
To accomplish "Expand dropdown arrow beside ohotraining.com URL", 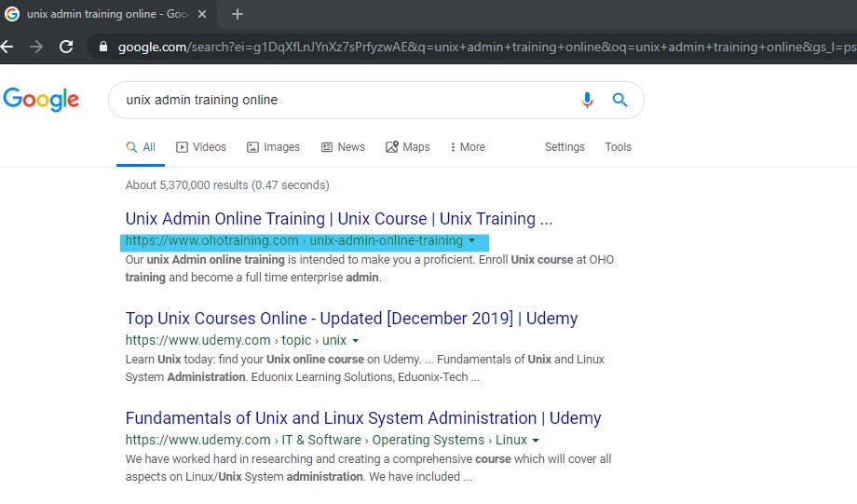I will [x=471, y=240].
